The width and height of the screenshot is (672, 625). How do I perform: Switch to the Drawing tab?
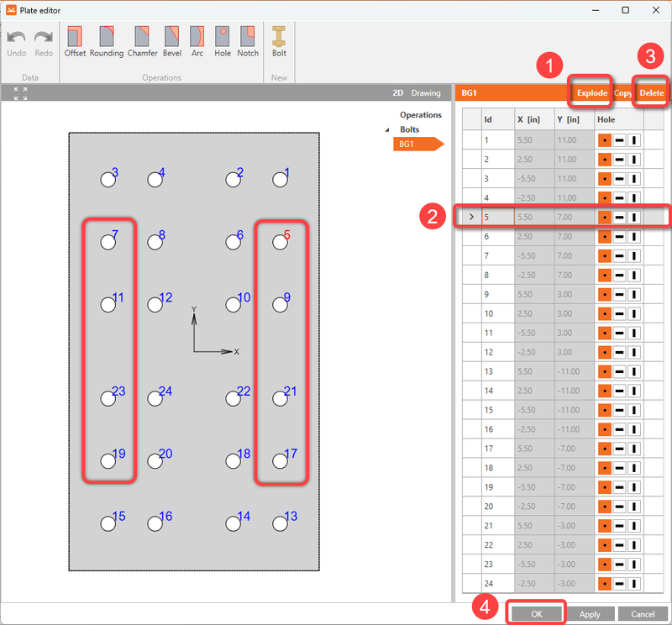[428, 93]
